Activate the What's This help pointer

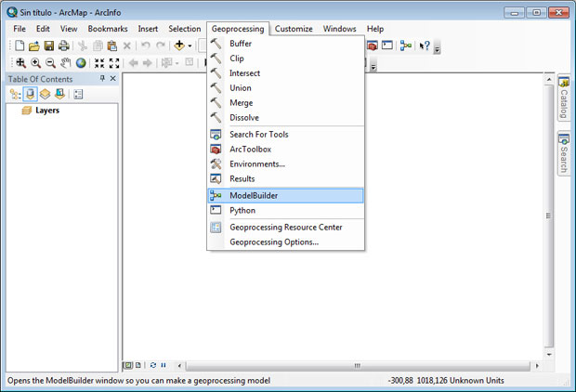tap(425, 46)
